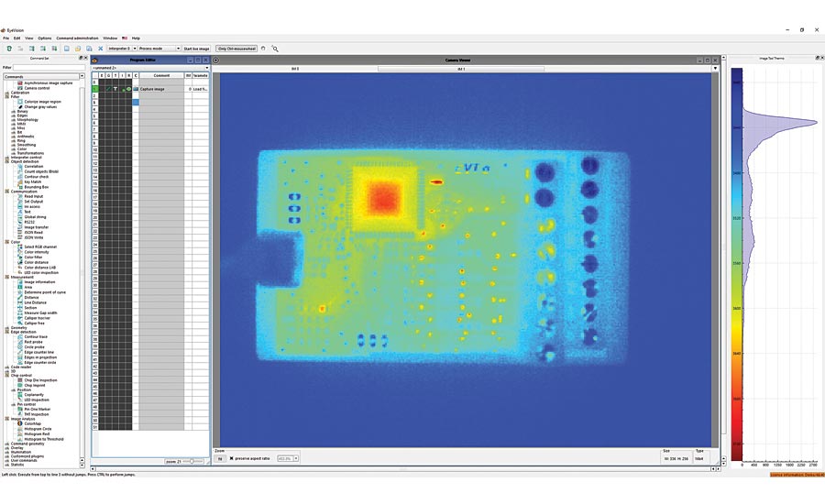Click the run program toolbar icon
The image size is (825, 504).
coord(9,48)
